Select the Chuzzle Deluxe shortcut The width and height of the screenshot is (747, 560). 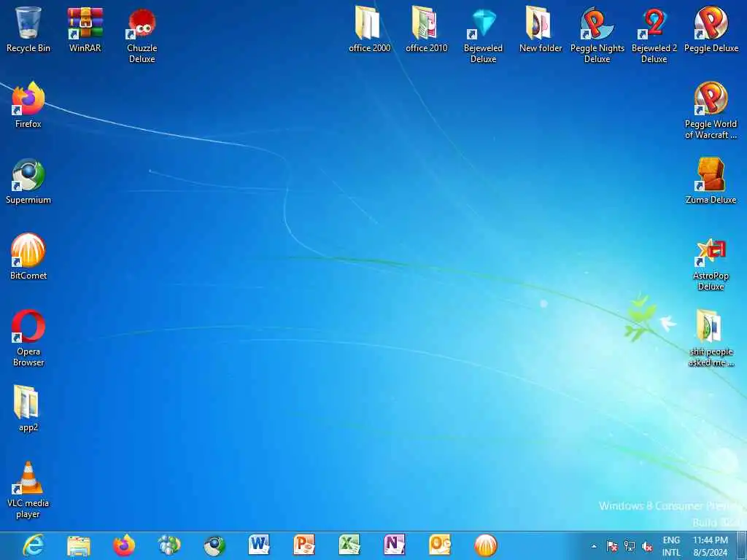142,34
